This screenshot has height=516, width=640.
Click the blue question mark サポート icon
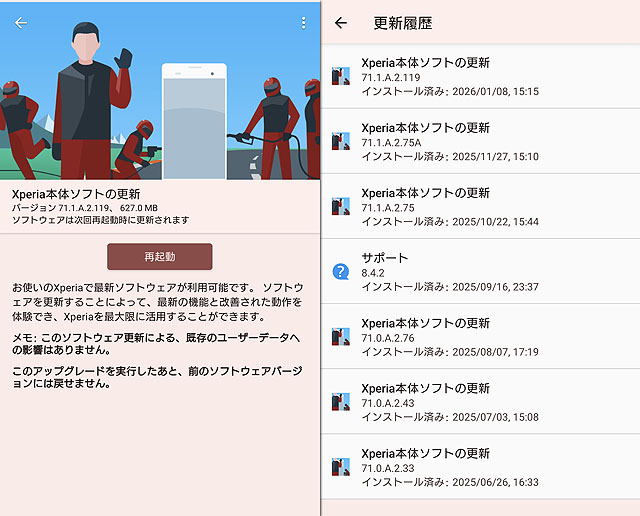coord(341,271)
